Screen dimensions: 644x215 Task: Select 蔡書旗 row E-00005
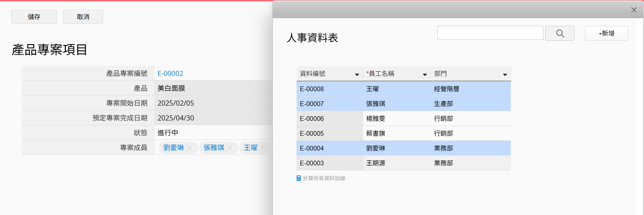pyautogui.click(x=403, y=134)
